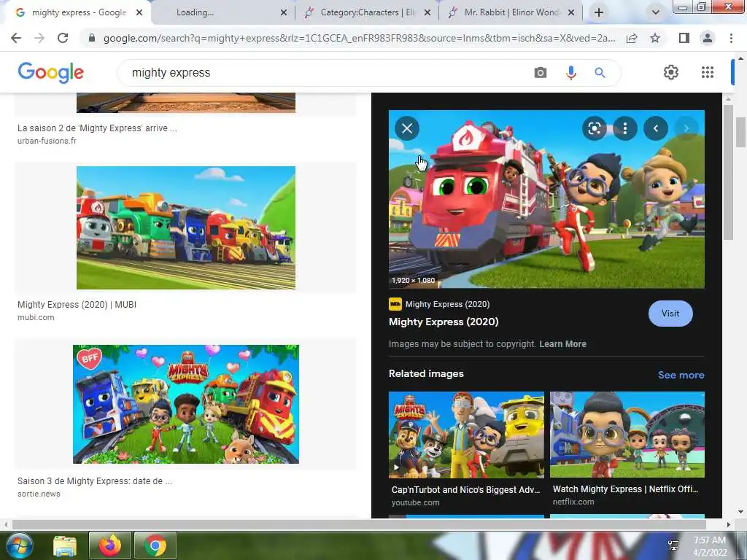The height and width of the screenshot is (560, 747).
Task: Open the Chrome profile avatar
Action: 708,38
